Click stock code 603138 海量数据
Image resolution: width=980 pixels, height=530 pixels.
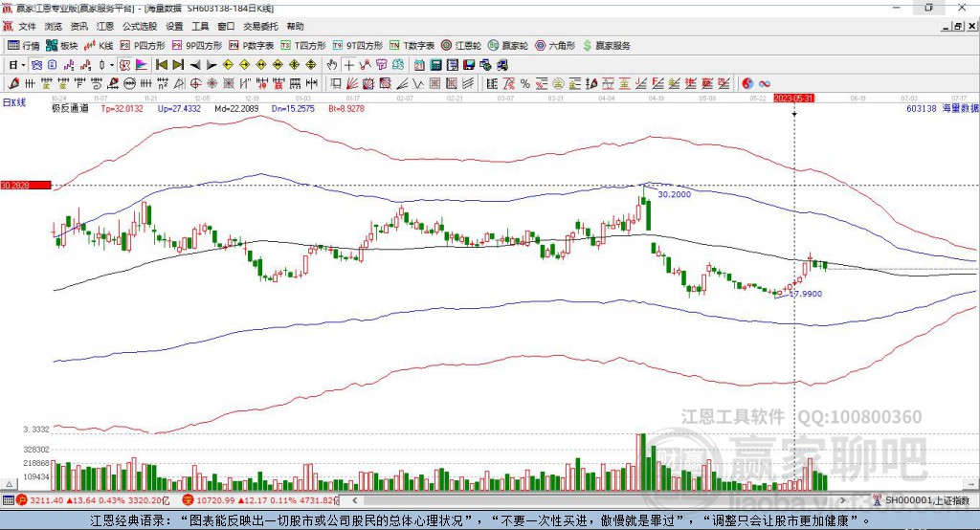943,108
